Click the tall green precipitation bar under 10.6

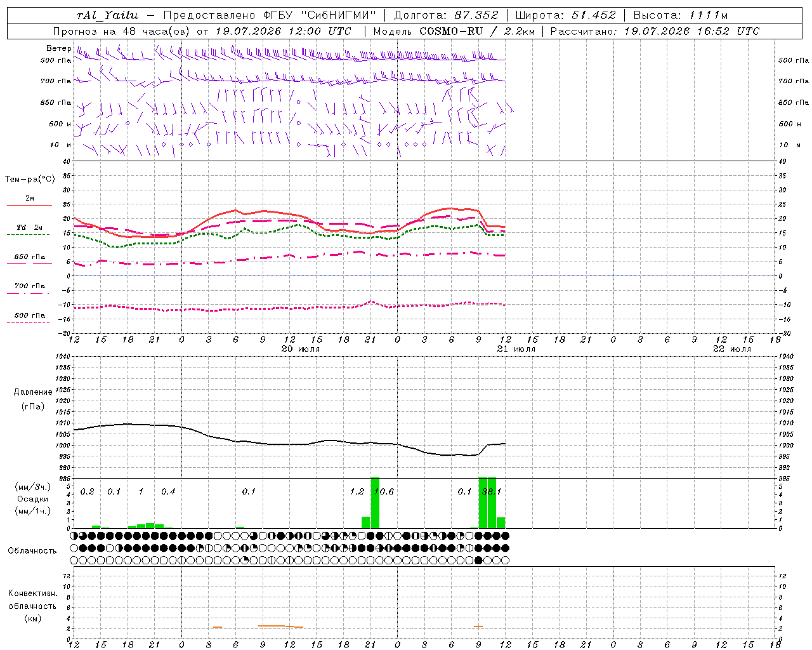click(x=375, y=502)
